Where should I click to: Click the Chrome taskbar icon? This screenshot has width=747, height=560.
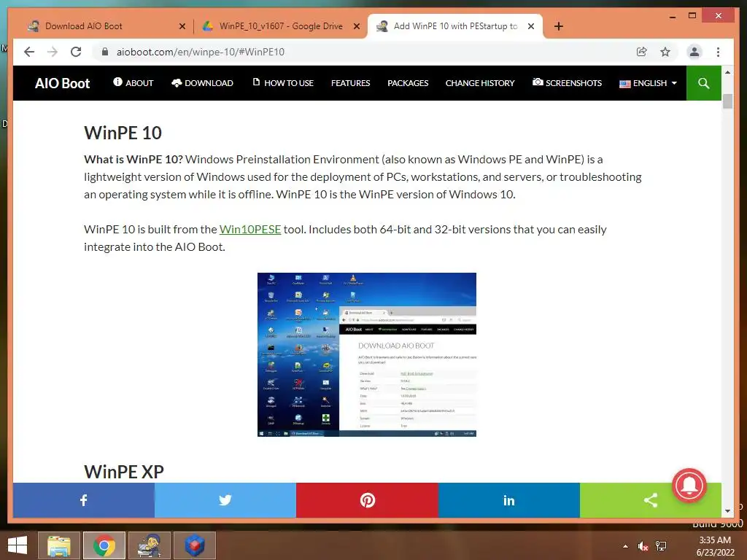click(104, 545)
